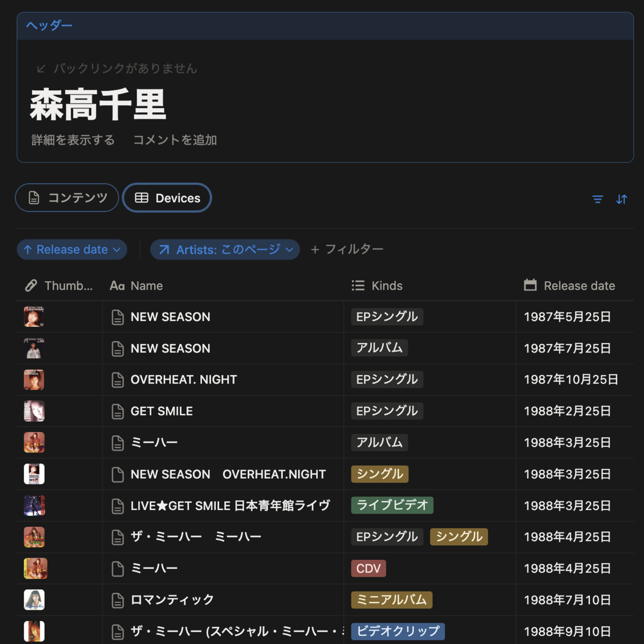Click the red CDV tag
The height and width of the screenshot is (644, 644).
click(369, 568)
